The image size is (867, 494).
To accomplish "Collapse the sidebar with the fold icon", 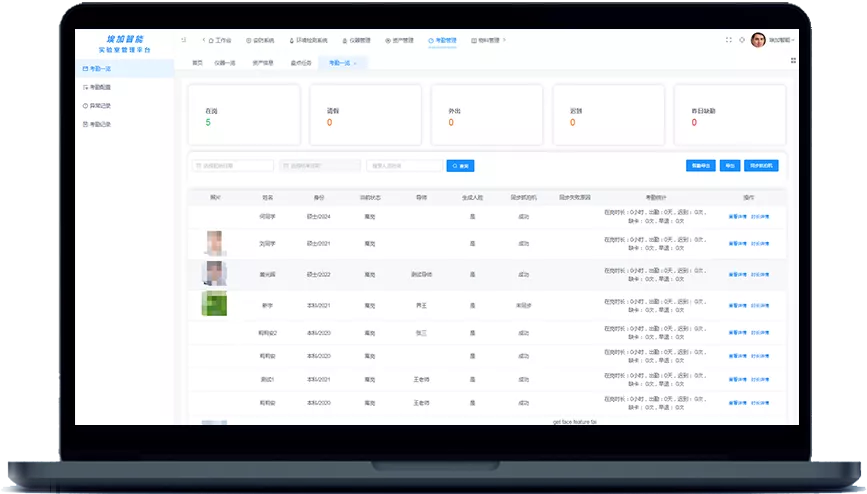I will (184, 40).
